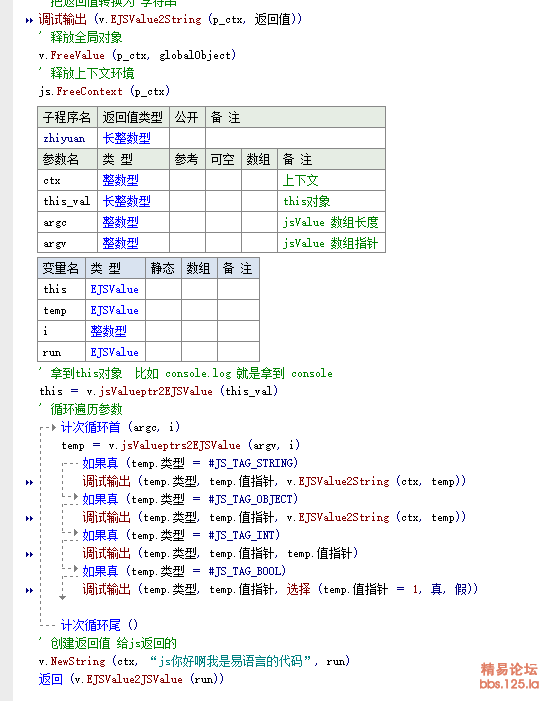Click the flow-end down arrow below the 如果真 branches
The width and height of the screenshot is (552, 701).
63,597
